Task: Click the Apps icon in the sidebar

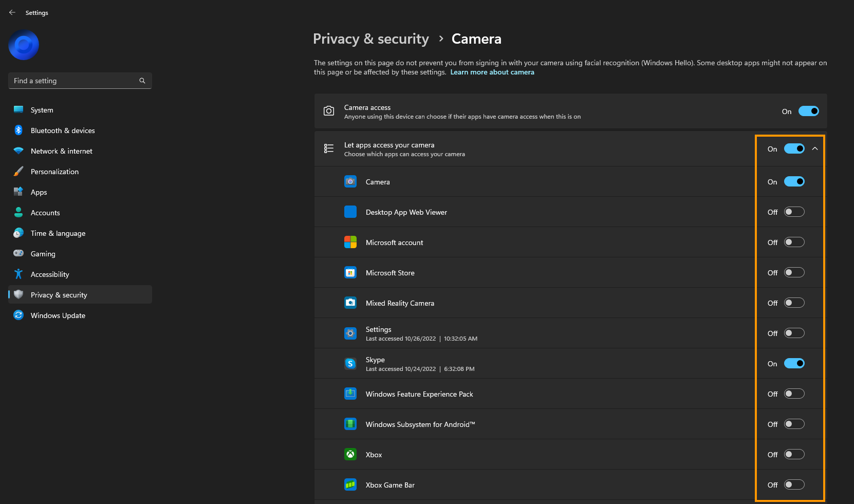Action: pos(18,192)
